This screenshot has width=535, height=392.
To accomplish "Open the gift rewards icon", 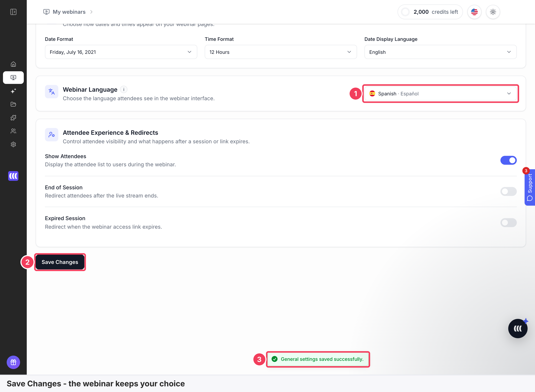I will pos(13,362).
